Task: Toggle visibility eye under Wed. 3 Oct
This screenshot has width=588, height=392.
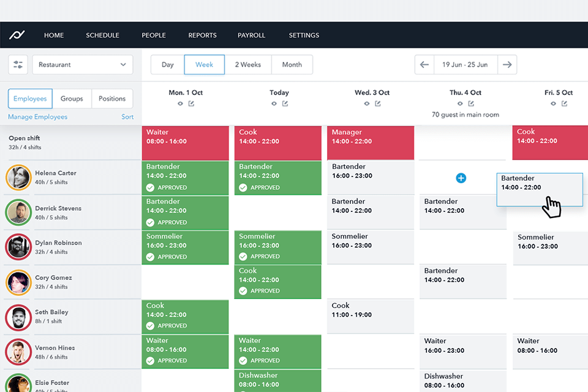Action: pos(366,104)
